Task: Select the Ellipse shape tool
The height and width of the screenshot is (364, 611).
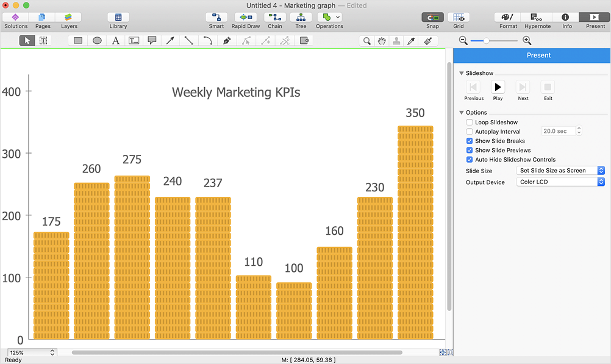Action: click(97, 41)
